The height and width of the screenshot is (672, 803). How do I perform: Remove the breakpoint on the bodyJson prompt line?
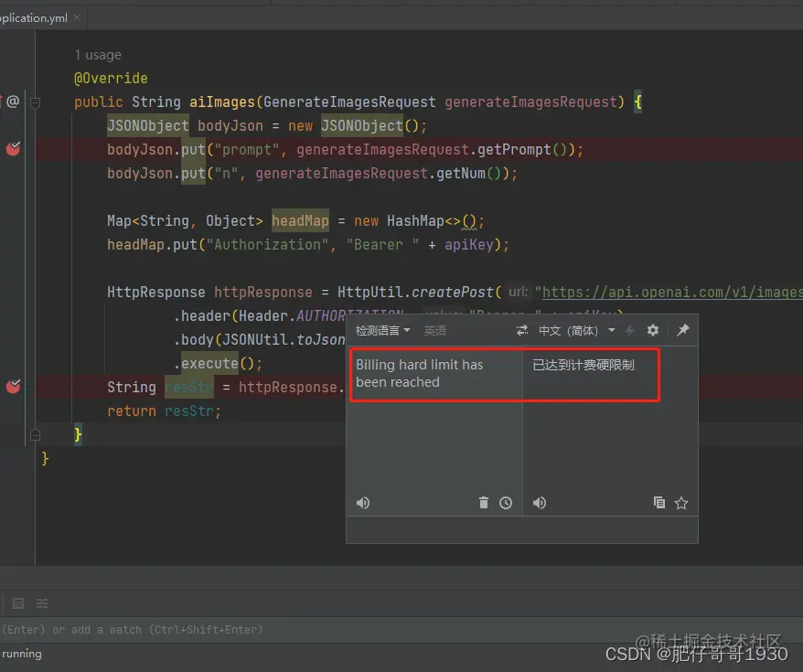pyautogui.click(x=13, y=149)
